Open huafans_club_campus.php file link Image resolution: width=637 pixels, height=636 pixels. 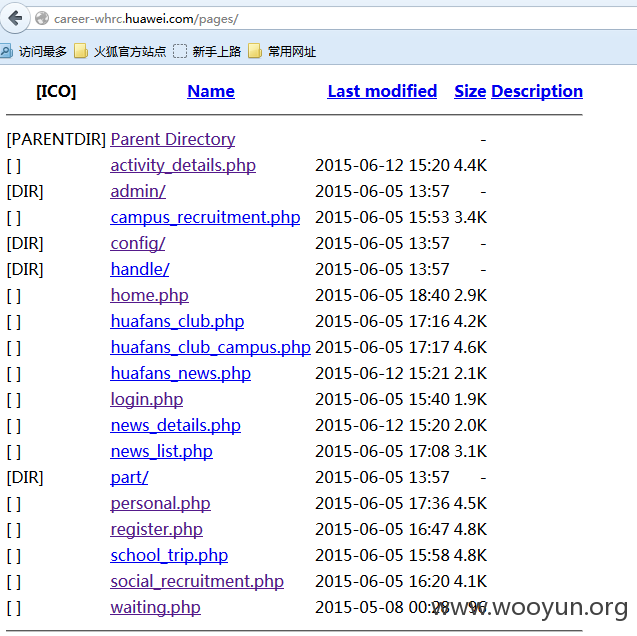tap(210, 348)
